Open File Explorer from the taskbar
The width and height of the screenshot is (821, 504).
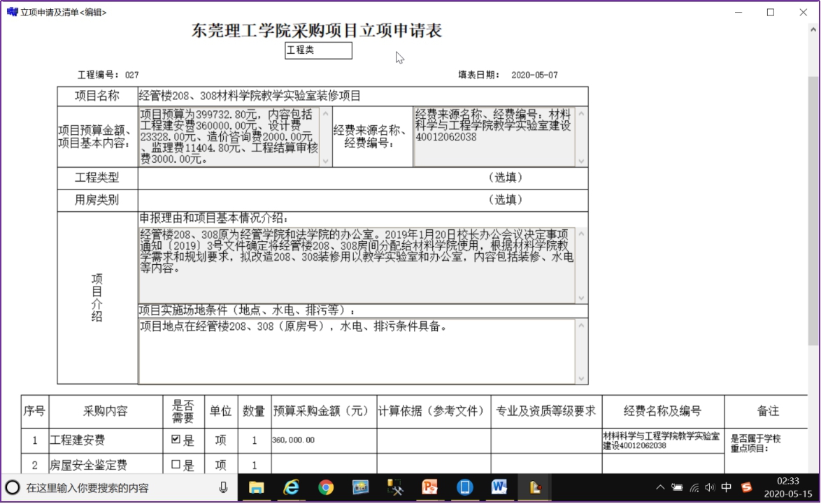tap(257, 487)
